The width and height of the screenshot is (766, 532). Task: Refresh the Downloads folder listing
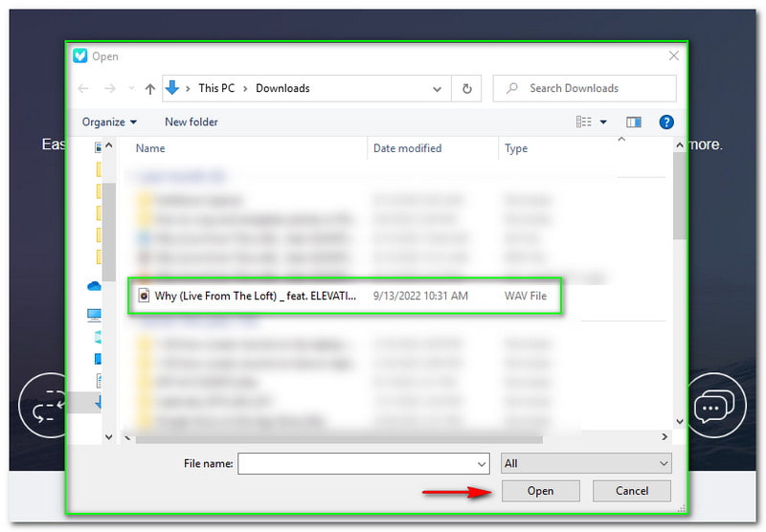point(467,88)
